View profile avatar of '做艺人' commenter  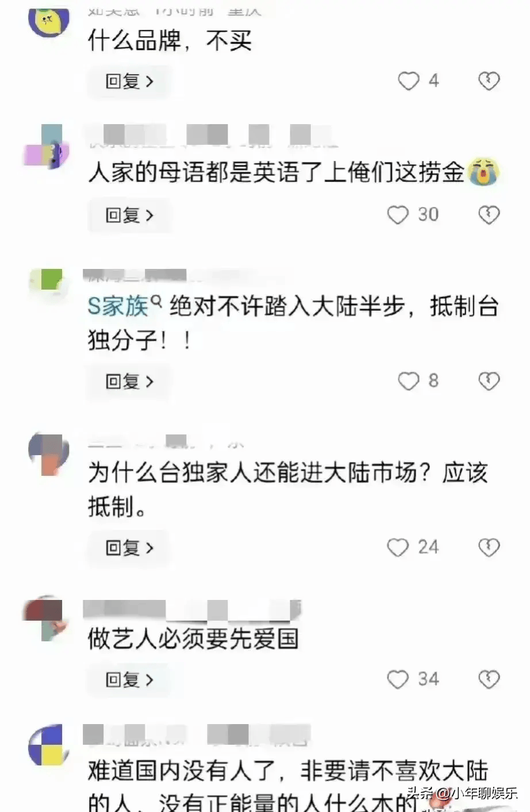47,619
